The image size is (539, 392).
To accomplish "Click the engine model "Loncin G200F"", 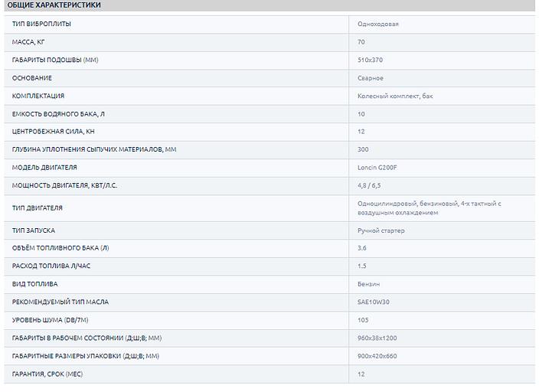I will pyautogui.click(x=377, y=167).
